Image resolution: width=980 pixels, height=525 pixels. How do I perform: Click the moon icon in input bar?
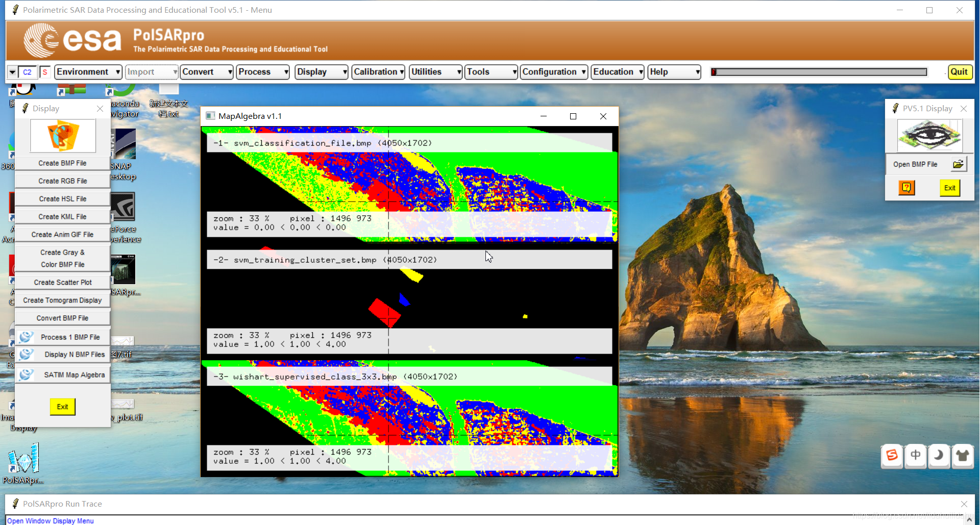click(x=939, y=455)
